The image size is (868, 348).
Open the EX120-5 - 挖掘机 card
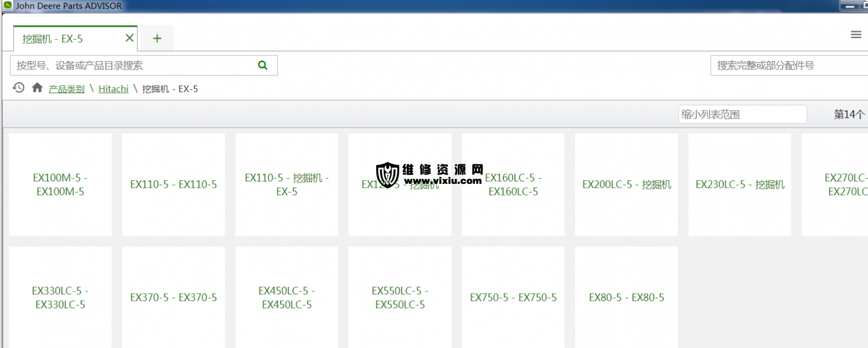(400, 185)
